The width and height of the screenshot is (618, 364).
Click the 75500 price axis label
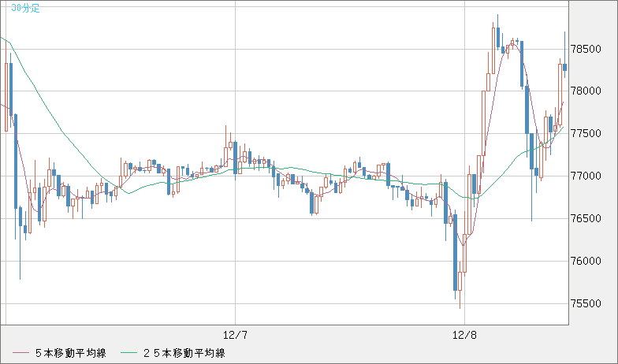point(586,304)
